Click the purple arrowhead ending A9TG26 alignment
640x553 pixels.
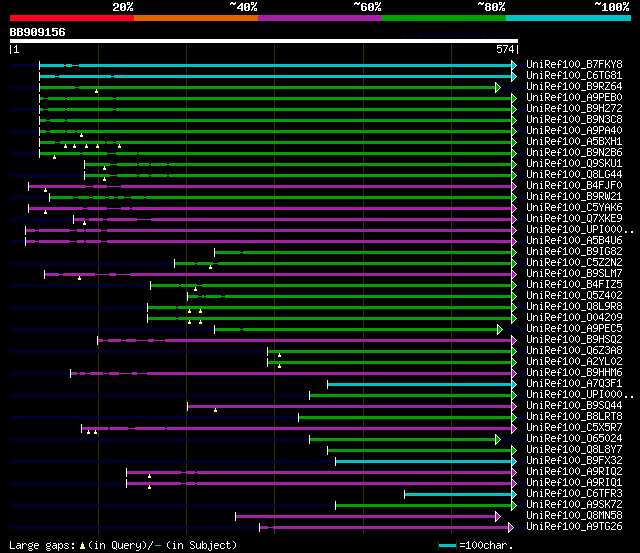tap(511, 528)
